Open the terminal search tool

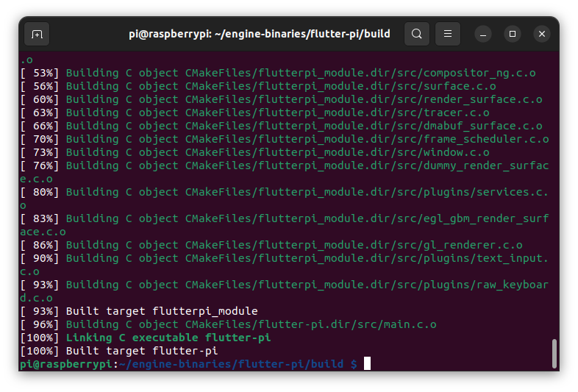(x=416, y=34)
